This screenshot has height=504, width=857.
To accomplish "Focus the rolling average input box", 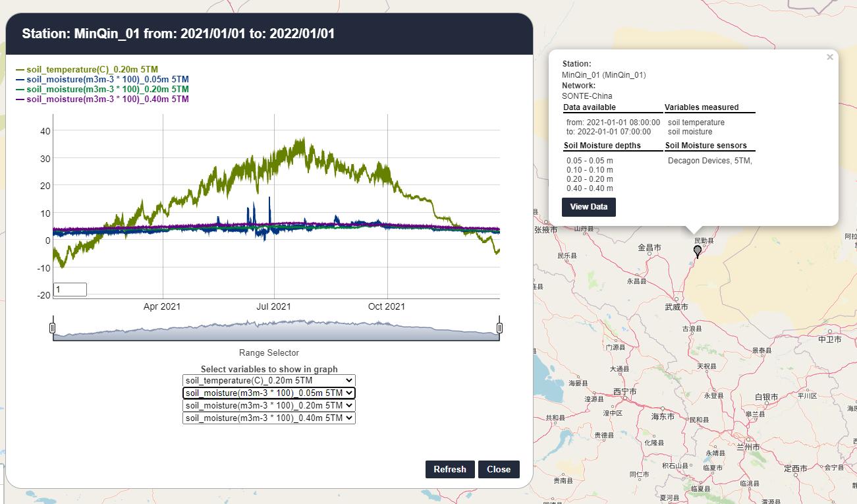I will click(70, 289).
